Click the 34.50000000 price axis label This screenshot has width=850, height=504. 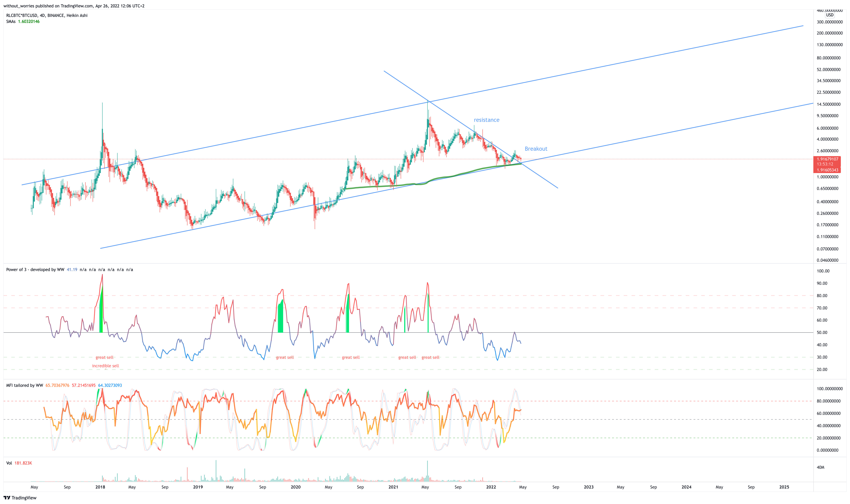coord(829,81)
